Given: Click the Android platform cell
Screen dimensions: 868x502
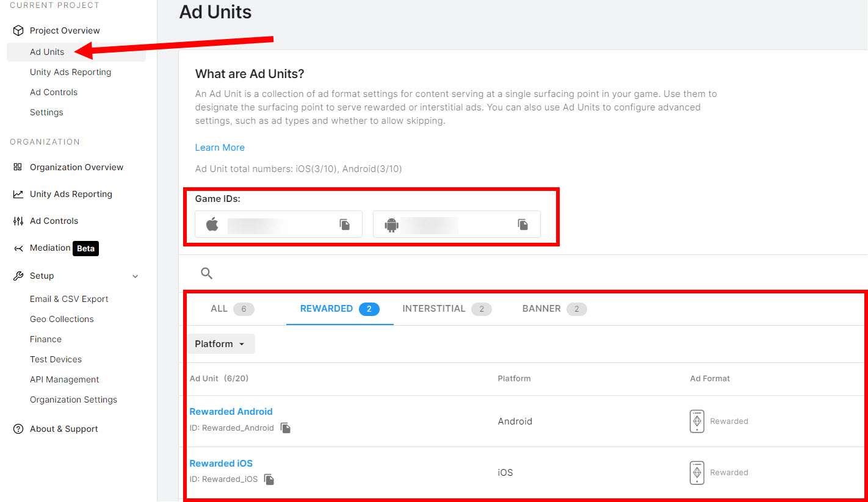Looking at the screenshot, I should click(515, 421).
